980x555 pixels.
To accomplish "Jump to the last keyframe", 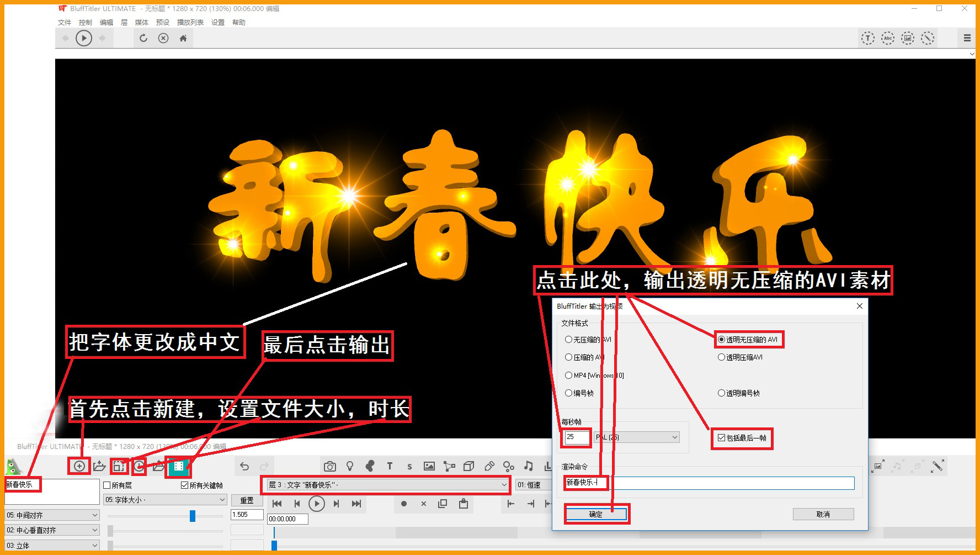I will [356, 504].
